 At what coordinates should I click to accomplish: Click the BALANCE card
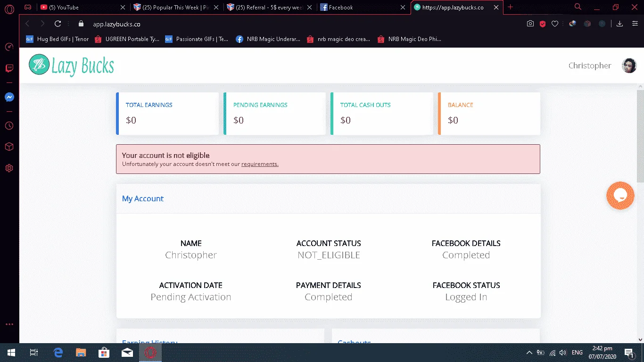[489, 113]
